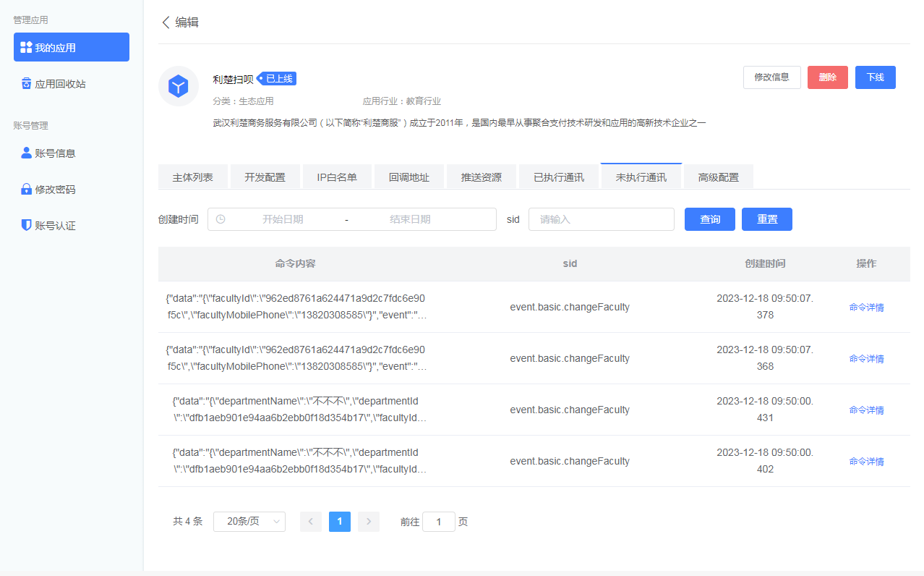Click the 利楚扫呗 app logo icon
Screen dimensions: 924x576
[178, 85]
